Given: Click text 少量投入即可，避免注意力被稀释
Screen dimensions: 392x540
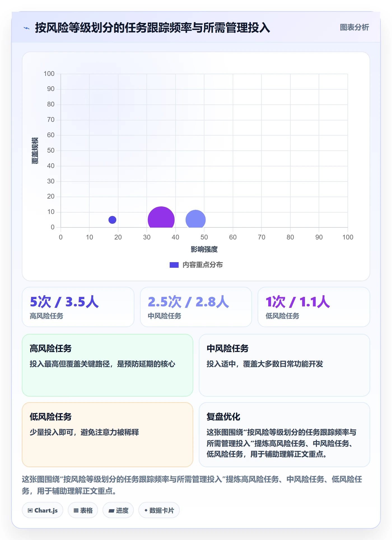Looking at the screenshot, I should coord(84,432).
